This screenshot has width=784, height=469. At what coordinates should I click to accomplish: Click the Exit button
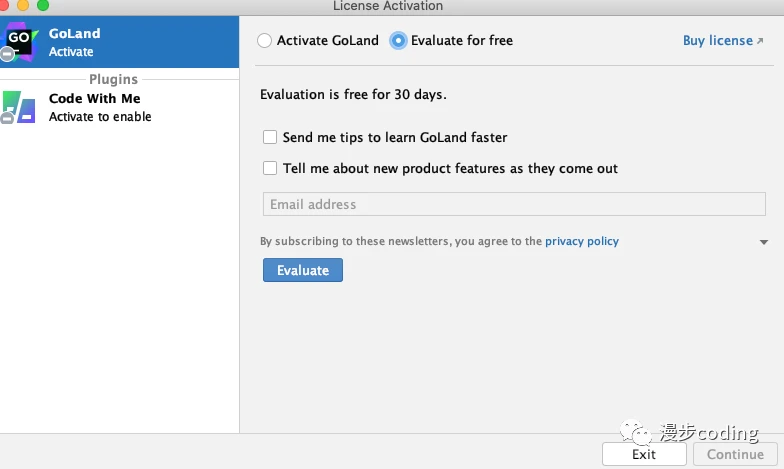tap(644, 454)
